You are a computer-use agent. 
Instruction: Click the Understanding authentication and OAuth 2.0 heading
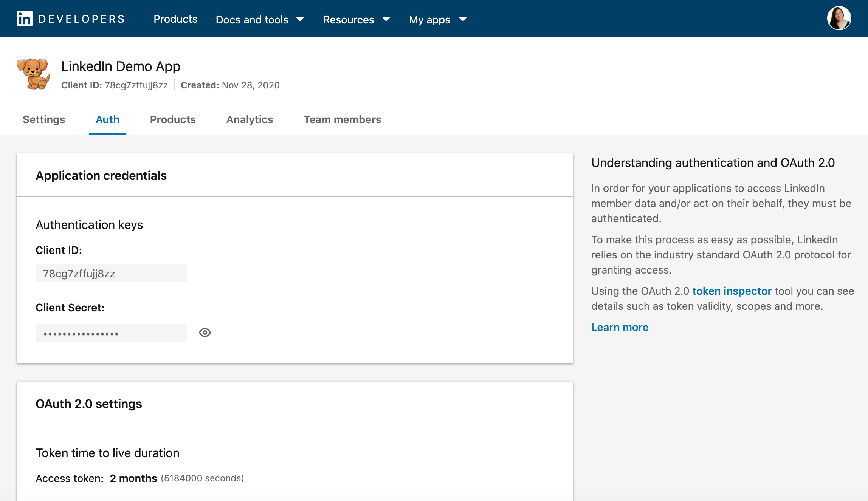713,163
